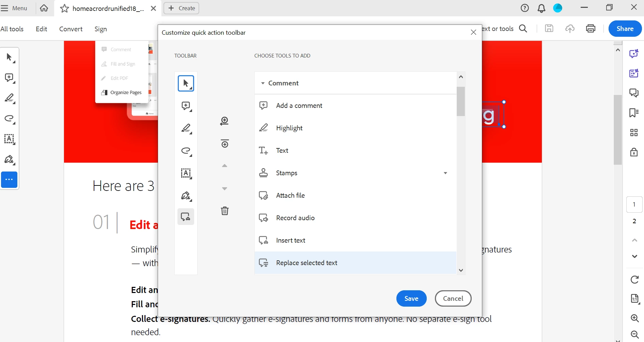Viewport: 644px width, 342px height.
Task: Open generative summary icon in right rail
Action: (634, 73)
